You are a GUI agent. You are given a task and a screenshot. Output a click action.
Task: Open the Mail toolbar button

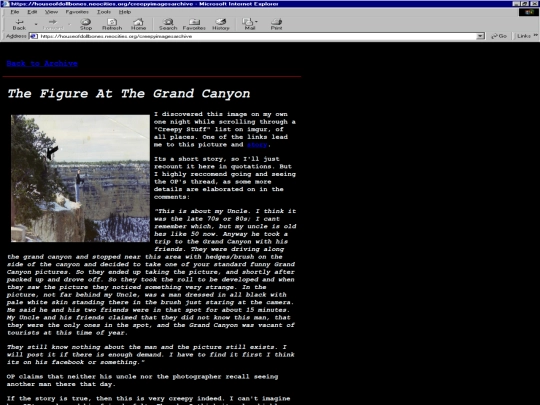(x=250, y=24)
